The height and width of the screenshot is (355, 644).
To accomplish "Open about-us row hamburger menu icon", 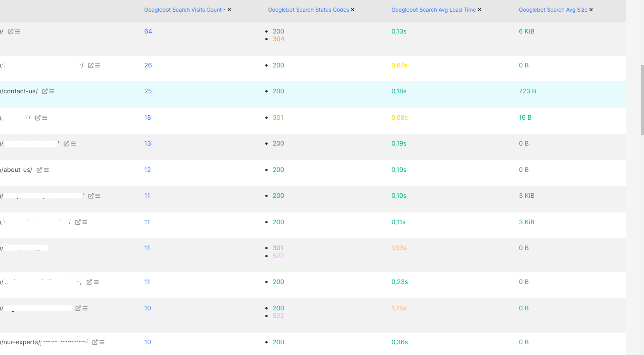I will (x=46, y=170).
